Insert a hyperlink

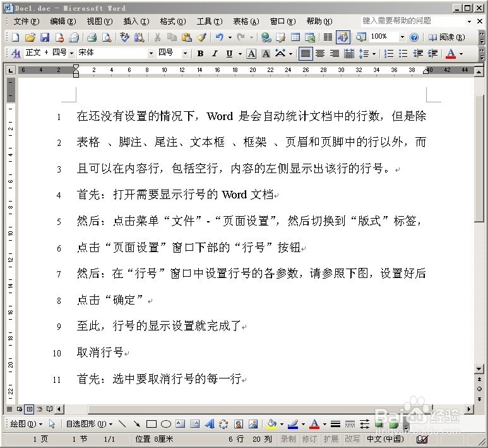pos(266,37)
